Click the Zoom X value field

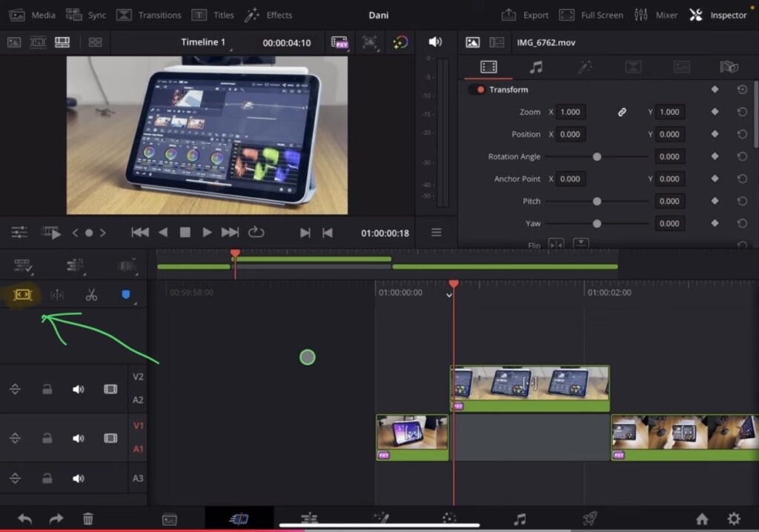point(571,112)
